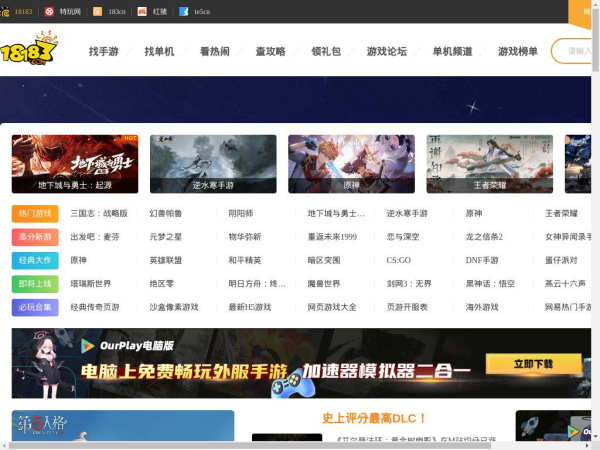Open 剑网3：无界 link
This screenshot has width=600, height=450.
coord(409,284)
